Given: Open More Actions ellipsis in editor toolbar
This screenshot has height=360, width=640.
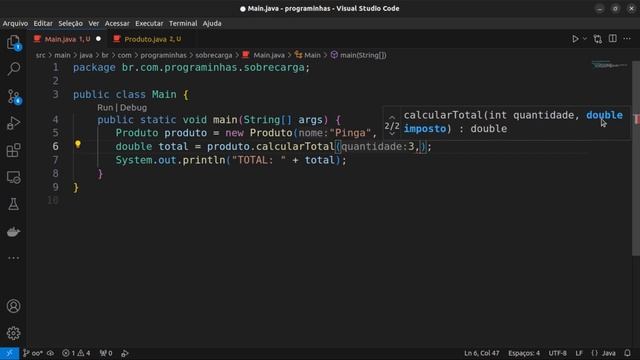Looking at the screenshot, I should click(627, 39).
